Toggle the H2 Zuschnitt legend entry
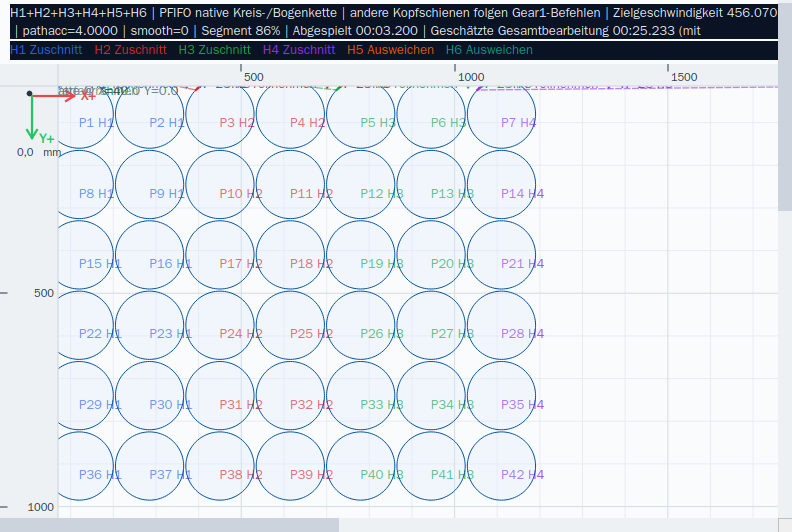 [130, 50]
